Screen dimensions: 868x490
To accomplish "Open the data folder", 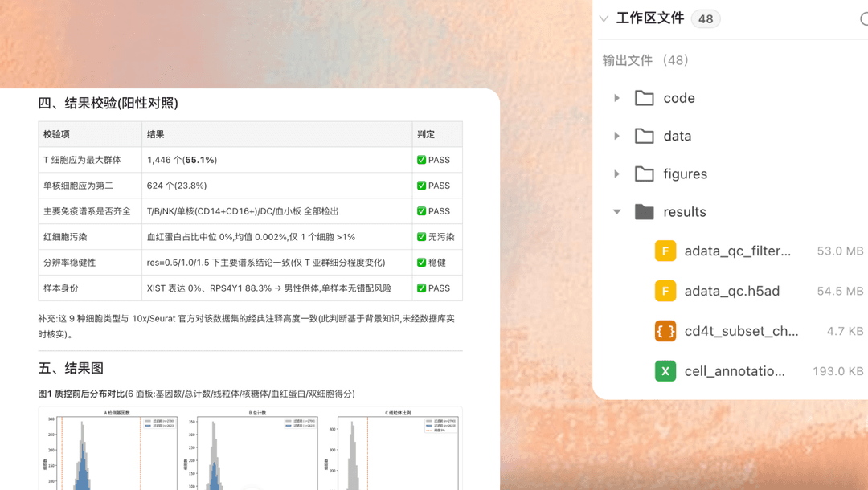I will click(677, 136).
